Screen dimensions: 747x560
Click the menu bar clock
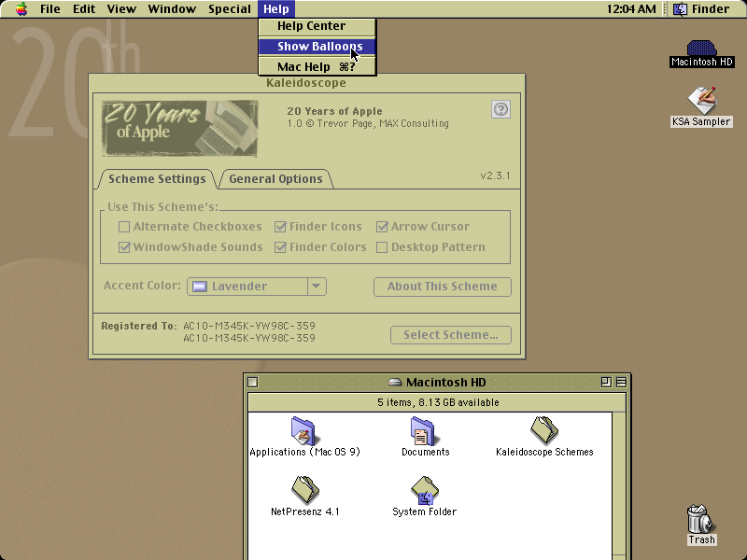(x=631, y=9)
